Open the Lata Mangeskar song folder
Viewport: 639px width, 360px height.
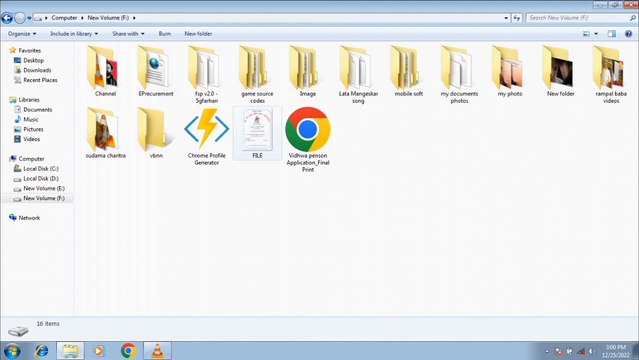(x=358, y=74)
